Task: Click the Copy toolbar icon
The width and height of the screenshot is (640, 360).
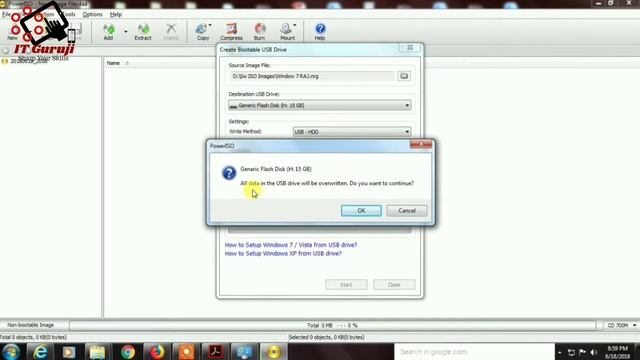Action: (203, 32)
